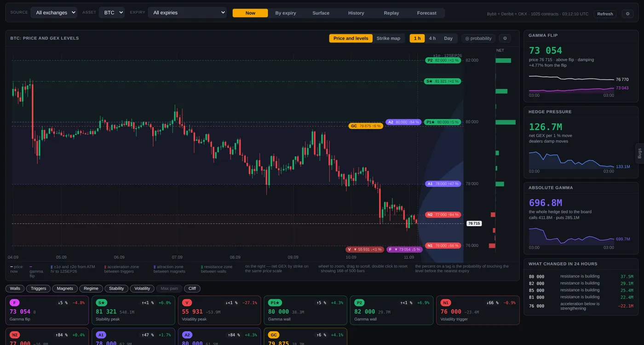
Task: Click the 85 000 resistance row
Action: click(581, 290)
